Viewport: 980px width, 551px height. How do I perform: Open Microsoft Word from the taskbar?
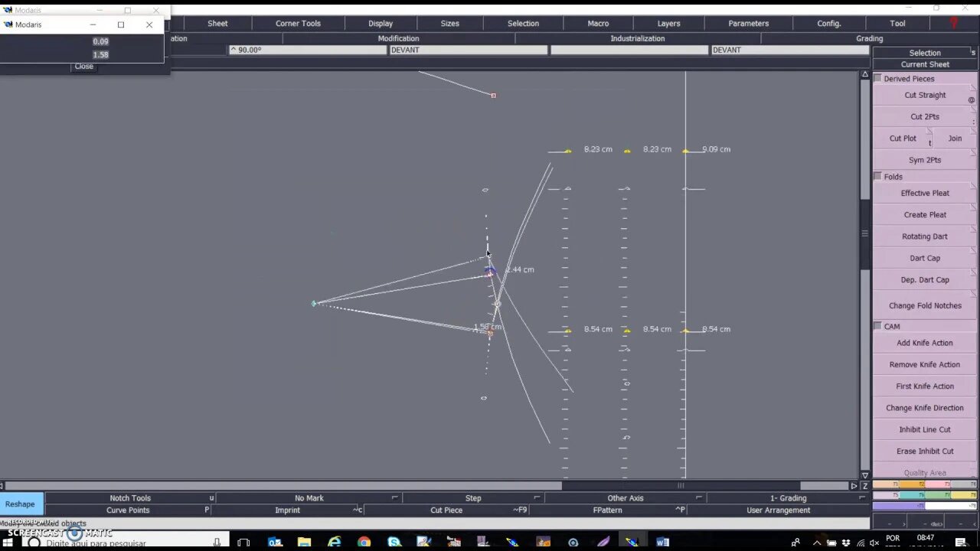663,543
